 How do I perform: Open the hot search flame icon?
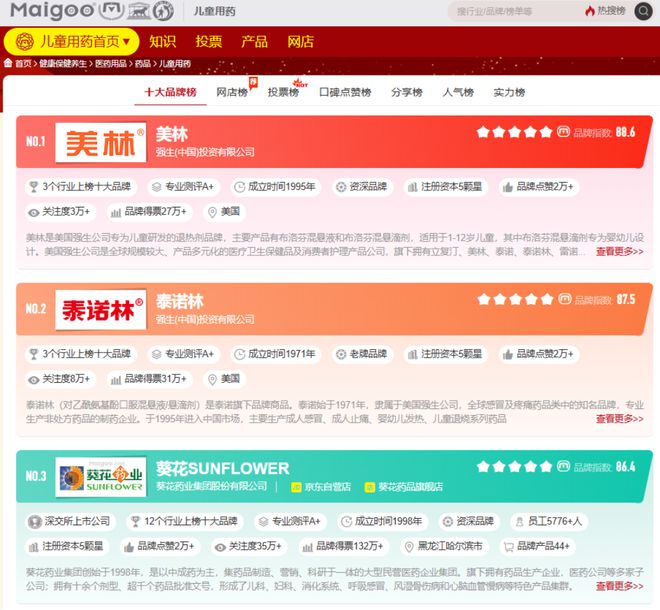tap(589, 11)
